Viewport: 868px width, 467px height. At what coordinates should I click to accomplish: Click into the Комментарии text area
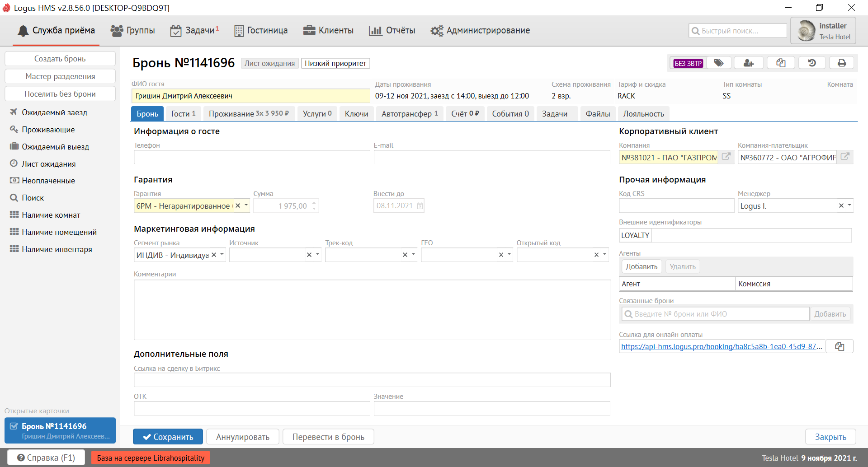pos(372,309)
